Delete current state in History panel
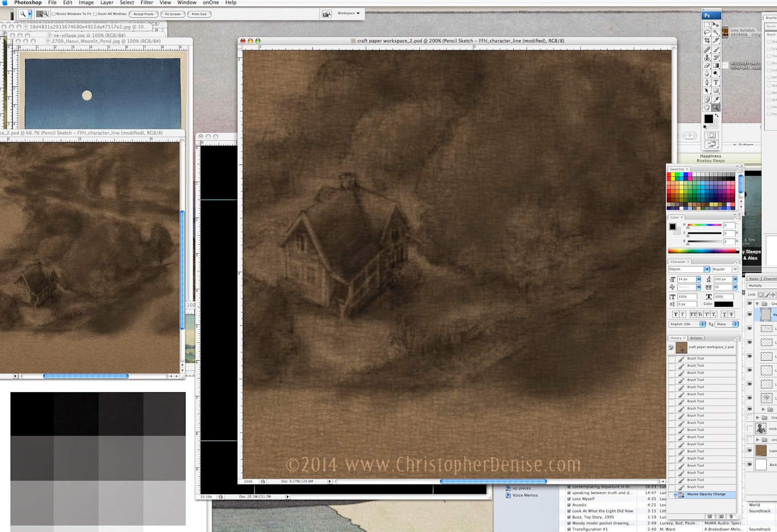The image size is (777, 532). coord(731,516)
